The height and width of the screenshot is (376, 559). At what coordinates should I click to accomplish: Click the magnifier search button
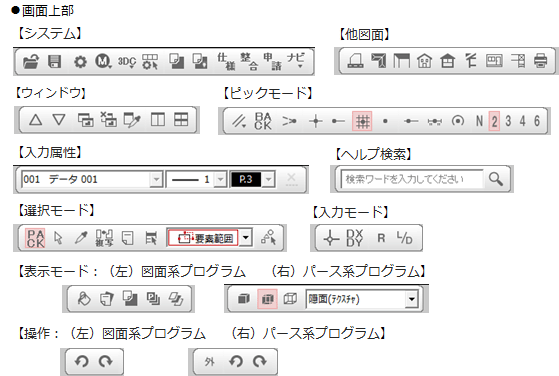[496, 179]
